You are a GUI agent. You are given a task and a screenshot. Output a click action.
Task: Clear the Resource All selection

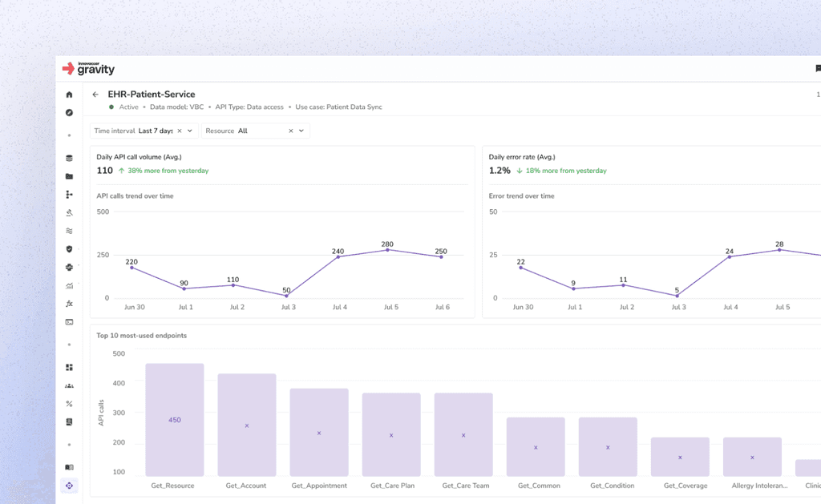291,131
